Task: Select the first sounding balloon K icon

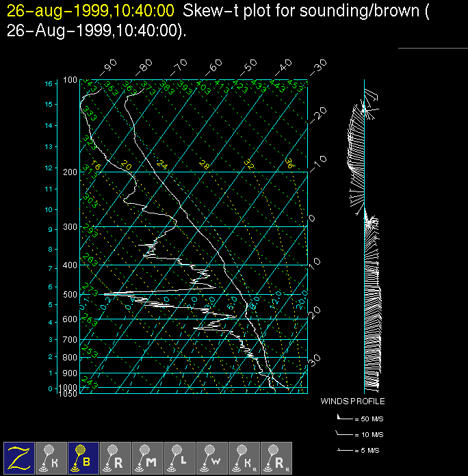Action: coord(51,458)
